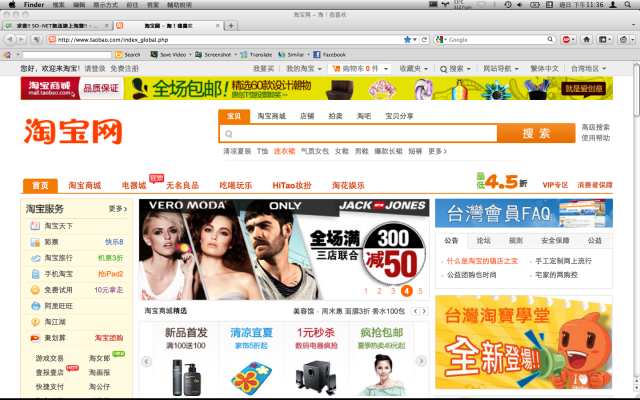The image size is (640, 400).
Task: Select the 店铺 search tab
Action: coord(307,116)
